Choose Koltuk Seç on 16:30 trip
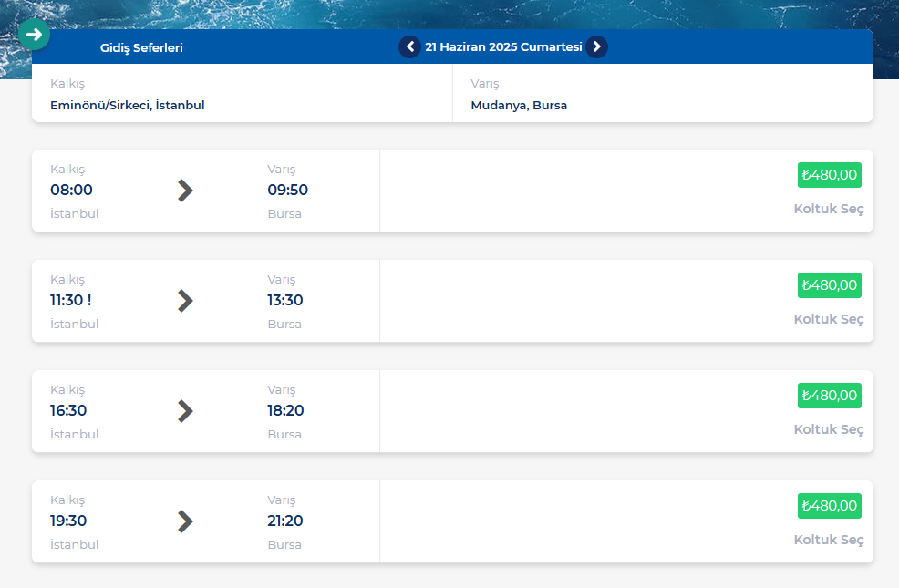The image size is (899, 588). [x=828, y=429]
